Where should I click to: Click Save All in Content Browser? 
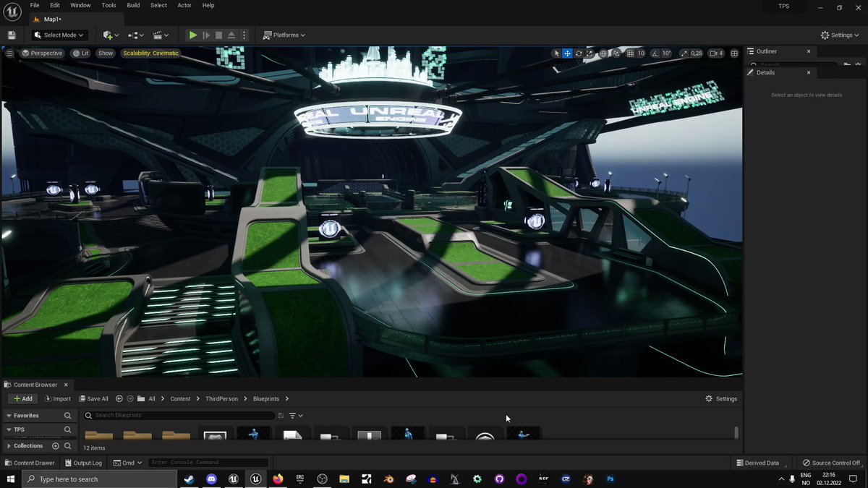93,398
